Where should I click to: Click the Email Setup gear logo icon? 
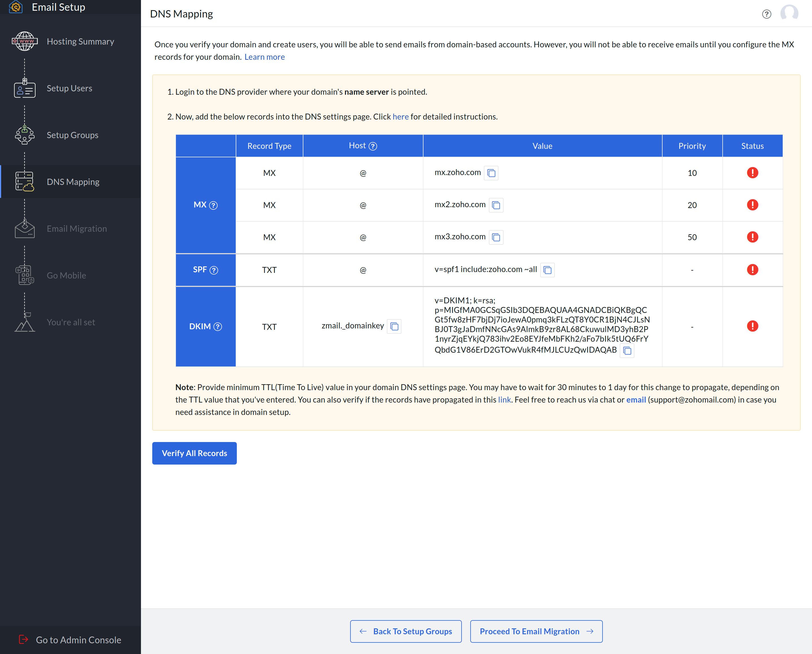click(x=16, y=7)
